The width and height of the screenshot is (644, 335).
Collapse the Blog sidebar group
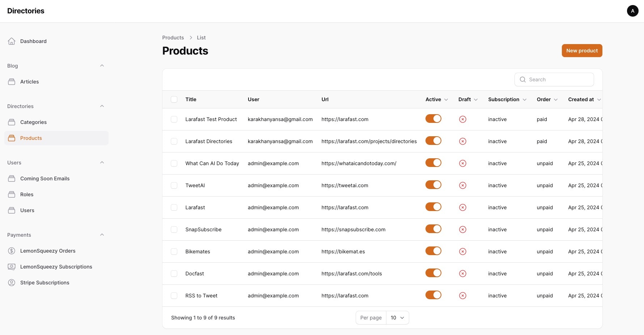102,66
